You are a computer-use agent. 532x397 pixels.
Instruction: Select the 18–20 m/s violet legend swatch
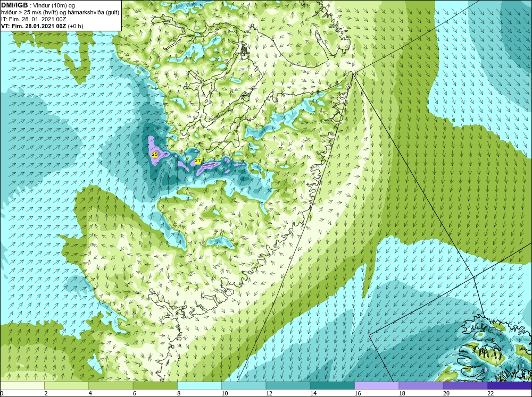421,386
